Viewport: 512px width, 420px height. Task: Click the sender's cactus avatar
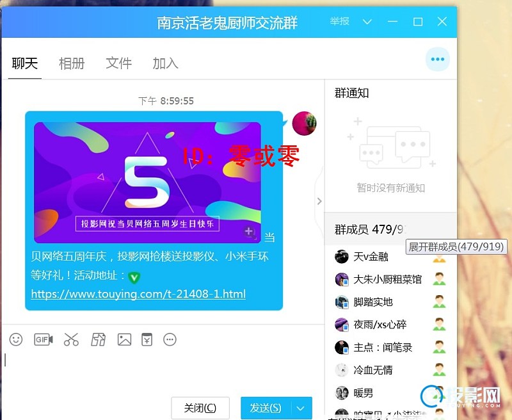305,124
